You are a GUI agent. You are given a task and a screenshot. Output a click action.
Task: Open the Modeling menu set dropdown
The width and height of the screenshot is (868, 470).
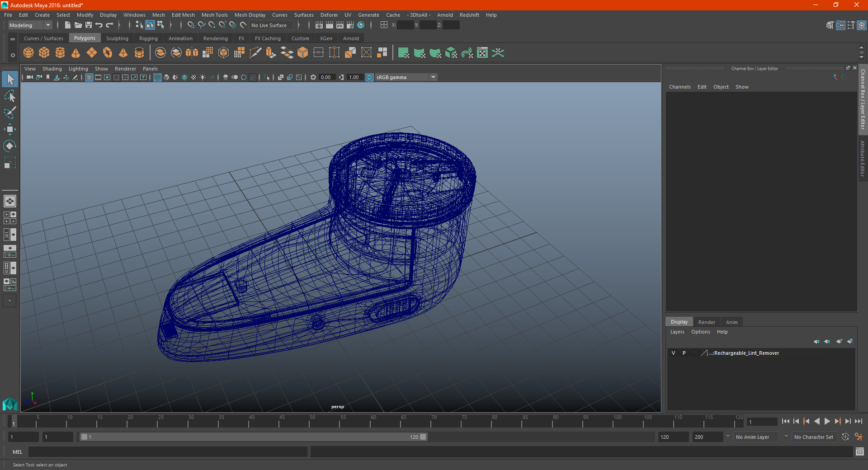pyautogui.click(x=30, y=25)
